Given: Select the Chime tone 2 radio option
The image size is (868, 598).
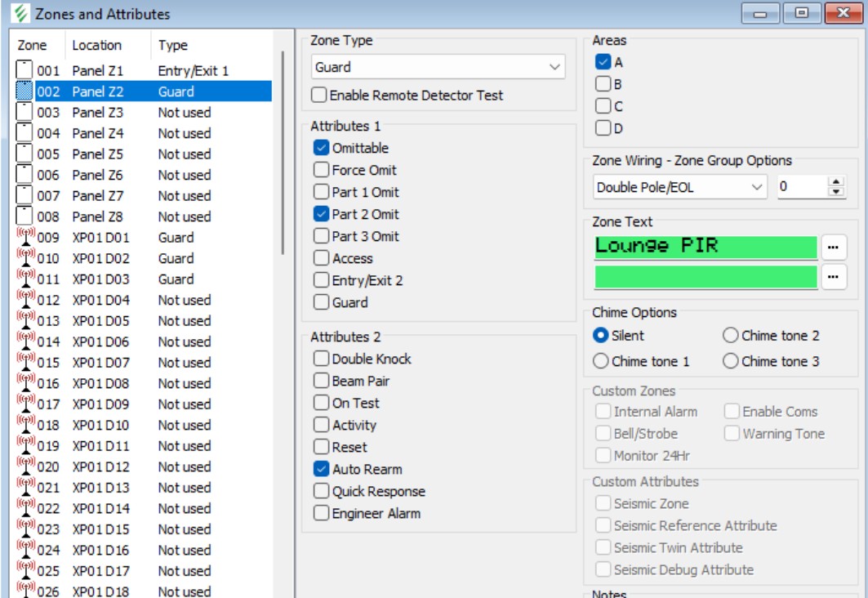Looking at the screenshot, I should (730, 335).
